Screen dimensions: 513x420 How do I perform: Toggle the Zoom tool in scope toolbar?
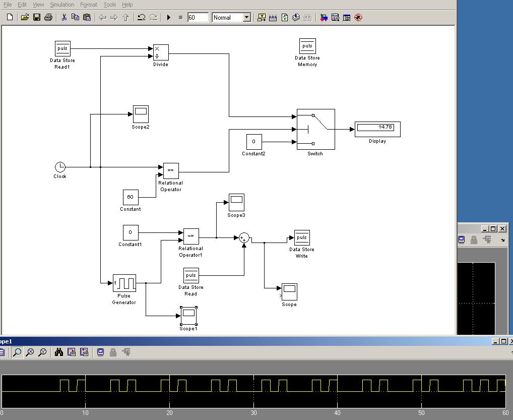click(17, 352)
